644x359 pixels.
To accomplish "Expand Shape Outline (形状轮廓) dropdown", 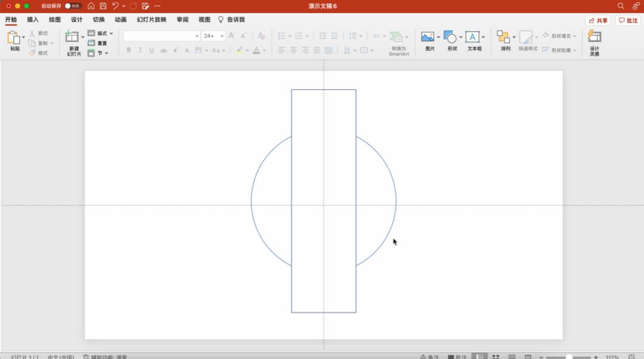I will pos(574,50).
